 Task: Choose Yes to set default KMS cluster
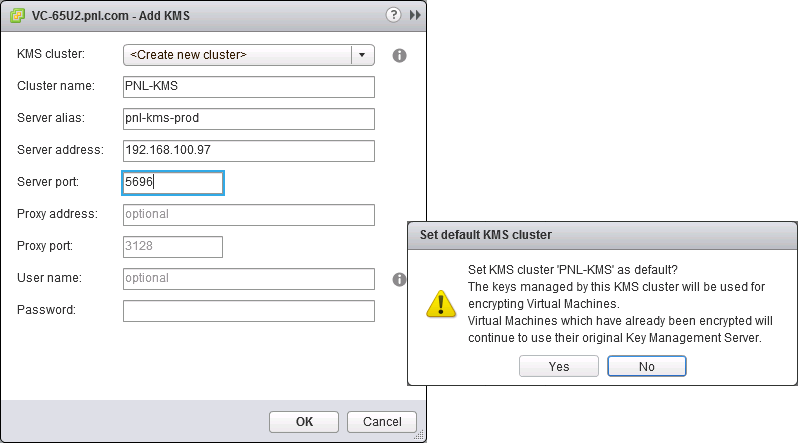(x=559, y=366)
